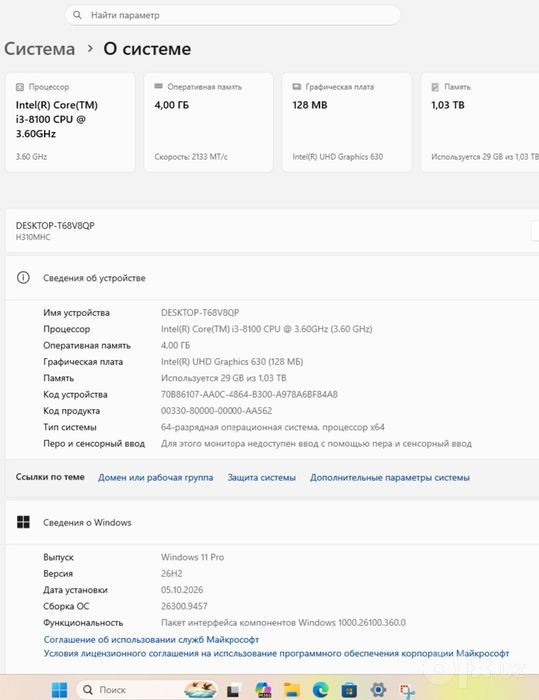Open File Explorer from the taskbar
539x700 pixels.
292,690
